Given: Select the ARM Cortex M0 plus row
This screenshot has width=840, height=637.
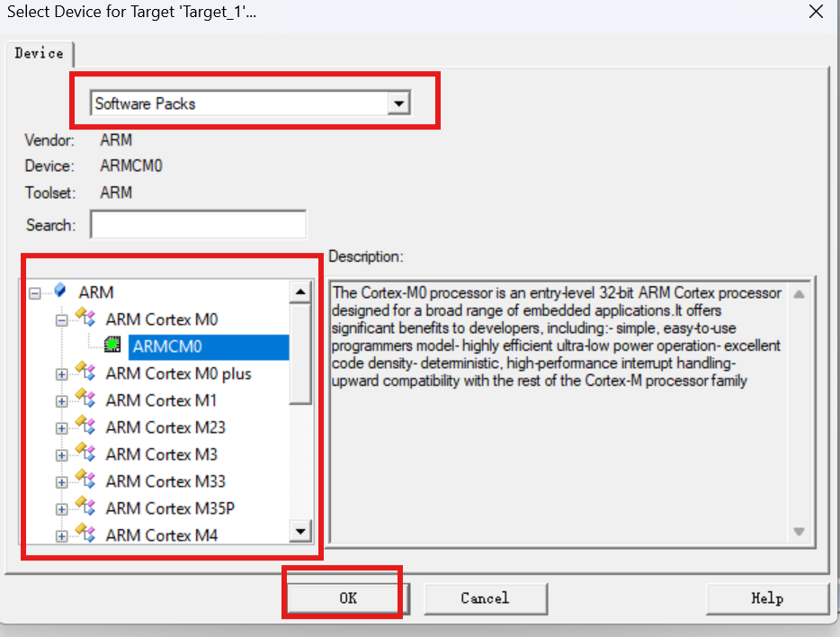Looking at the screenshot, I should pyautogui.click(x=178, y=373).
